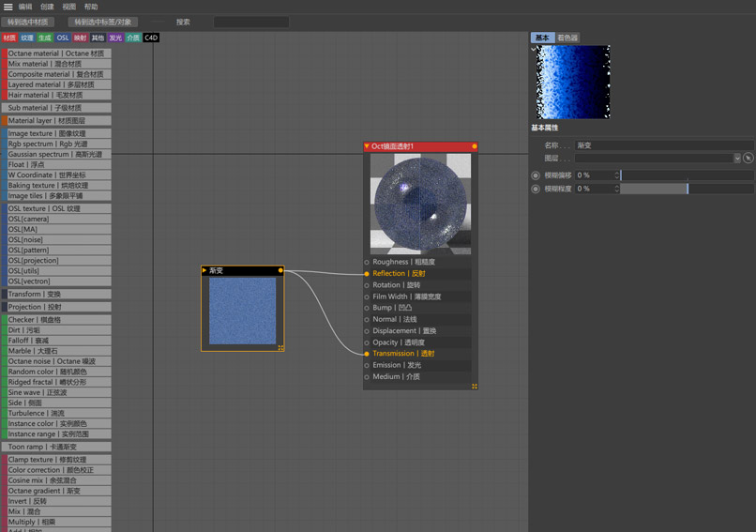
Task: Click the Opacity input port
Action: pos(367,342)
